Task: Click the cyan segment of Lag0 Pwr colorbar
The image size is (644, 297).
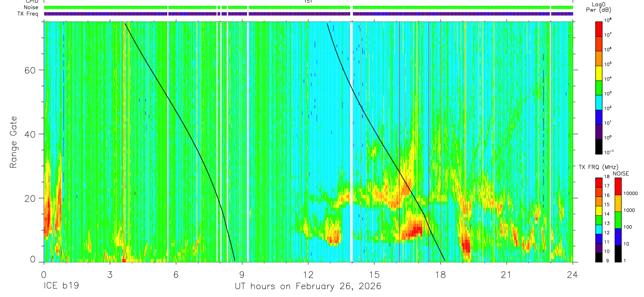Action: click(599, 101)
